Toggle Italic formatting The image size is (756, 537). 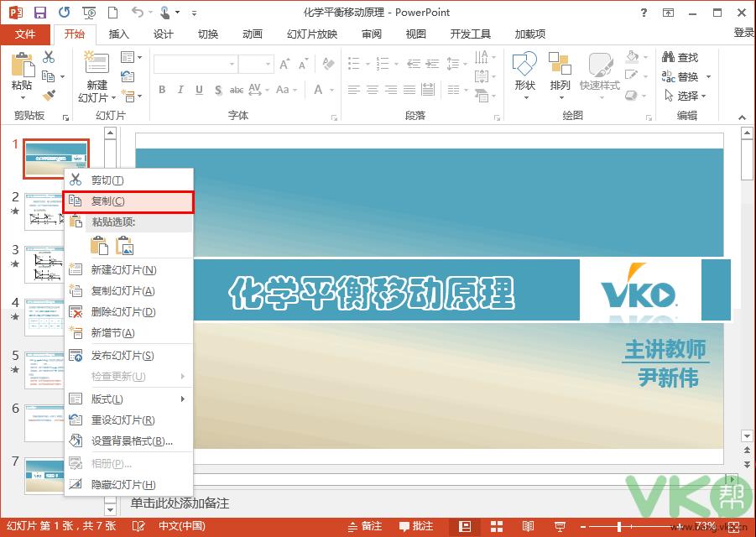(x=180, y=90)
